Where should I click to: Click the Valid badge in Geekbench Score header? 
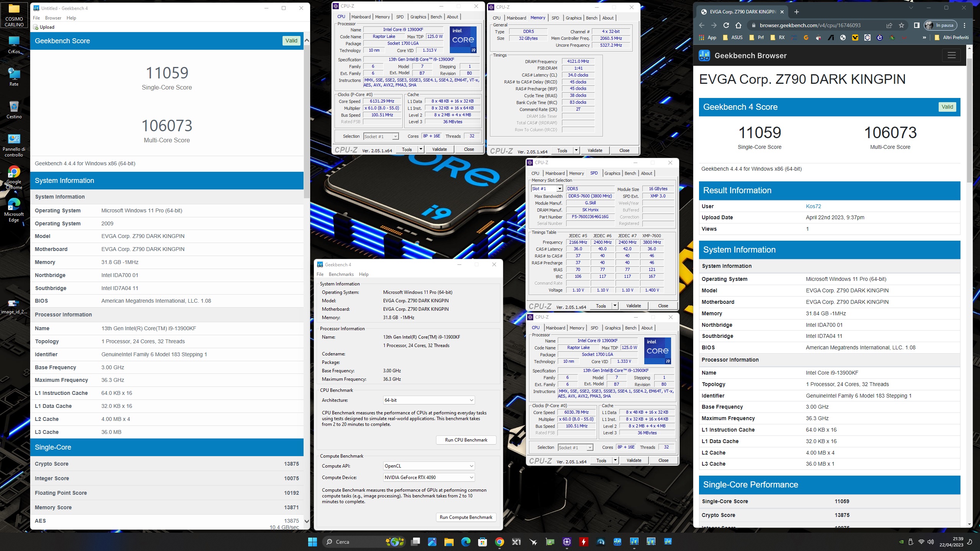(x=291, y=41)
